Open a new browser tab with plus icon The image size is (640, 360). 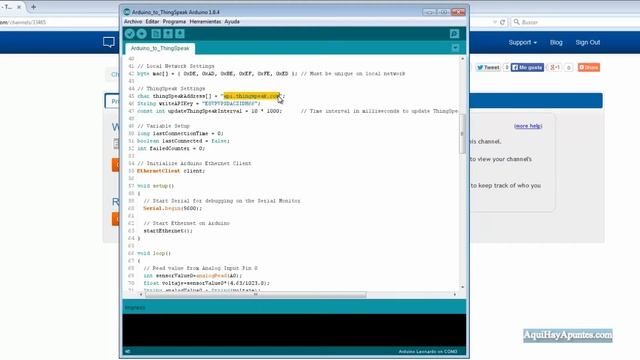pyautogui.click(x=33, y=7)
